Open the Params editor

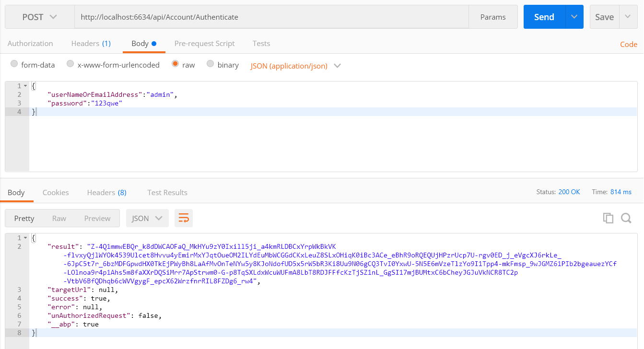(493, 17)
